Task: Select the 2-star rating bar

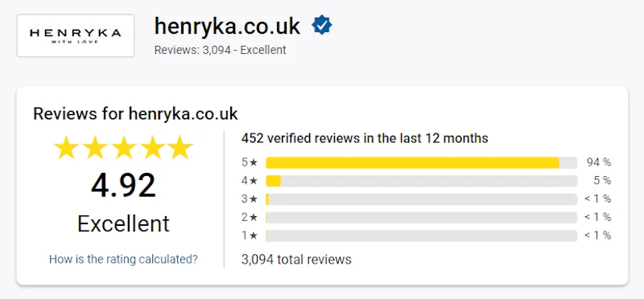Action: (x=421, y=217)
